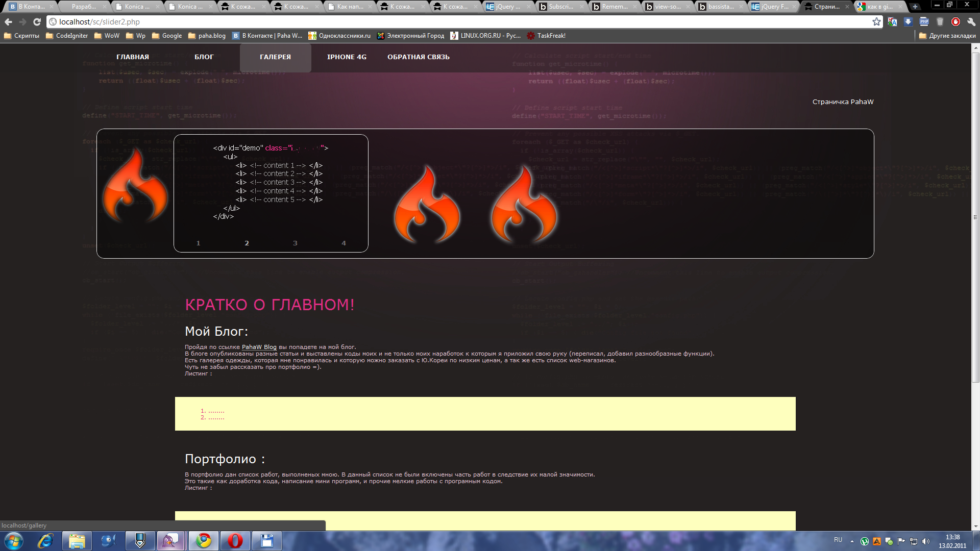
Task: Open Pidgin messenger on the taskbar
Action: pyautogui.click(x=171, y=541)
